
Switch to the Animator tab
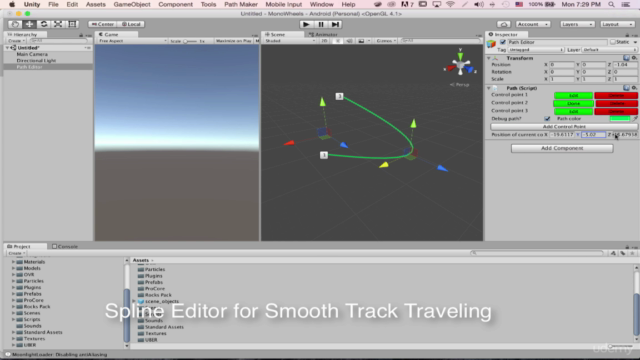coord(323,35)
